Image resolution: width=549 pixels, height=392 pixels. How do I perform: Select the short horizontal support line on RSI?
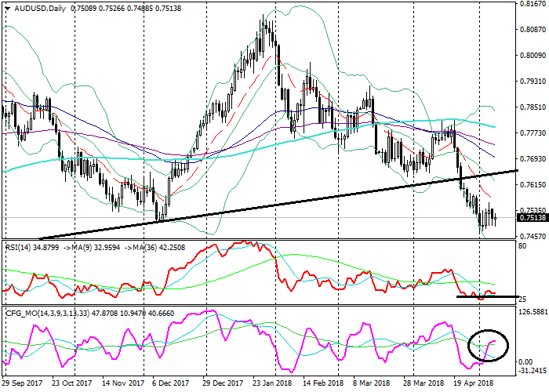click(x=486, y=296)
